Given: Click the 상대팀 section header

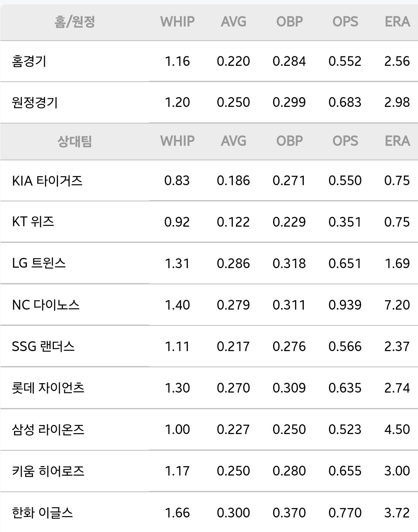Looking at the screenshot, I should point(75,141).
